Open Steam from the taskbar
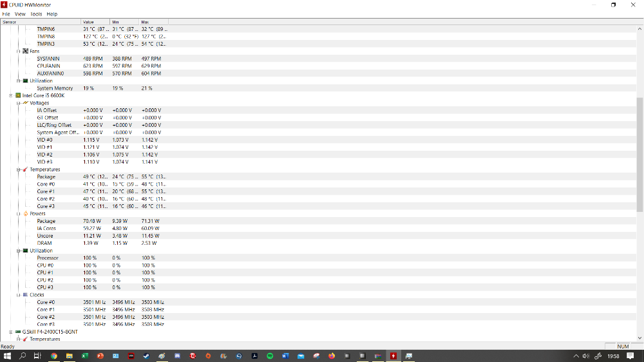 click(146, 356)
